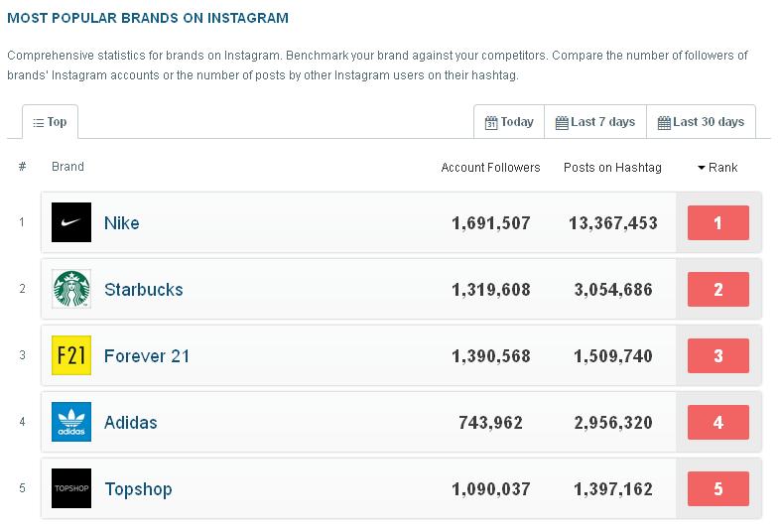Click the blue Adidas logo icon
This screenshot has height=532, width=780.
tap(70, 422)
